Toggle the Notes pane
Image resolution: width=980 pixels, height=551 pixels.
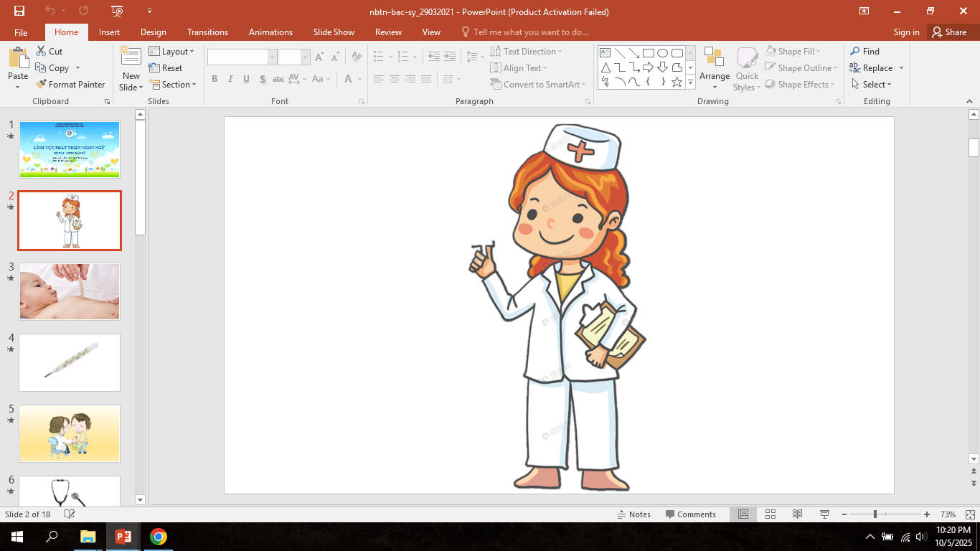pos(633,514)
